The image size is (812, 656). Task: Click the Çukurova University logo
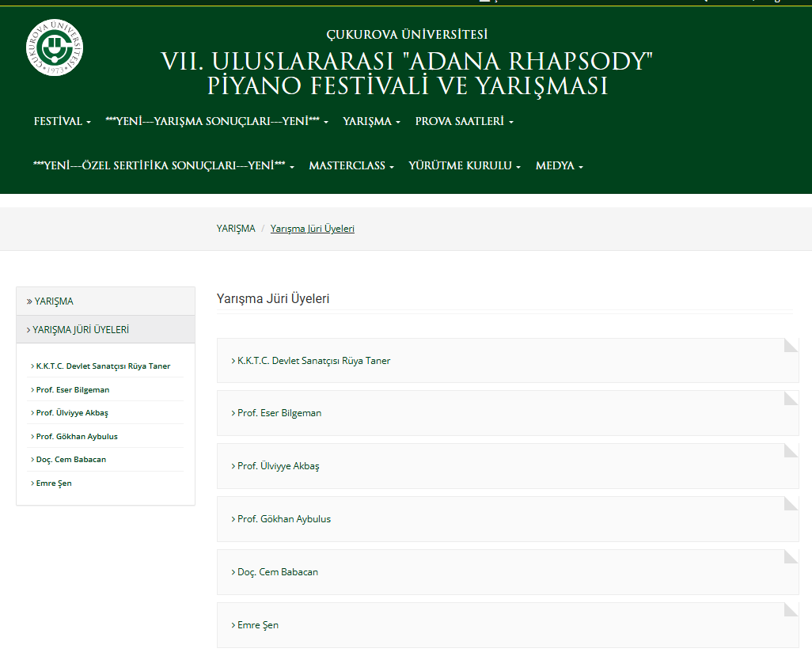(x=55, y=47)
